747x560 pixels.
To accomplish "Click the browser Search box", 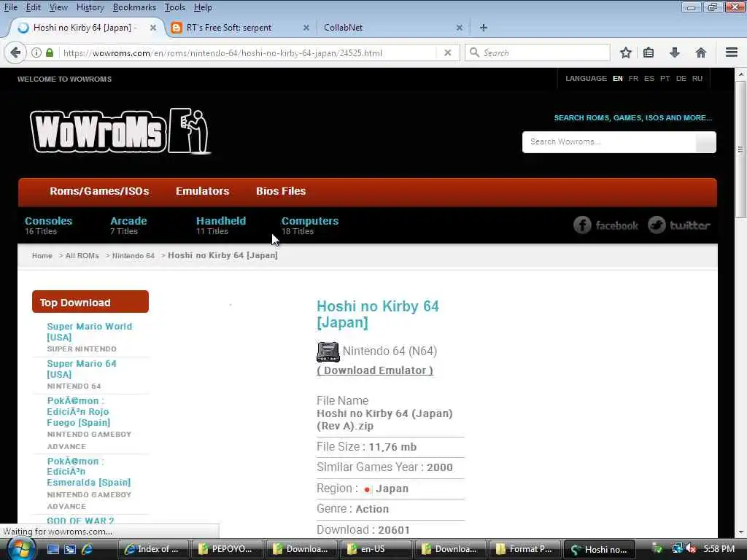I will click(x=538, y=52).
